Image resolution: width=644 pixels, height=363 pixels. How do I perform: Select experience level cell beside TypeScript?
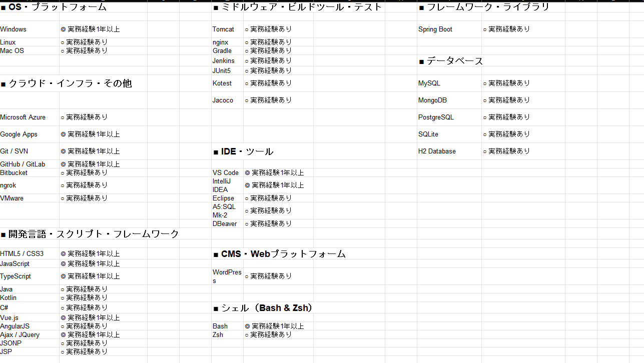pos(103,276)
